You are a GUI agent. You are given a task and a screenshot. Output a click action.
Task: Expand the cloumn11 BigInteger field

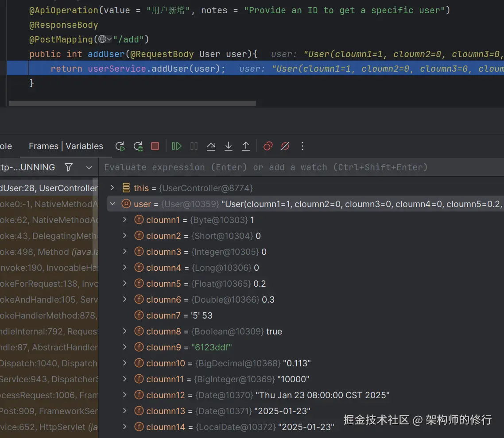(x=125, y=379)
